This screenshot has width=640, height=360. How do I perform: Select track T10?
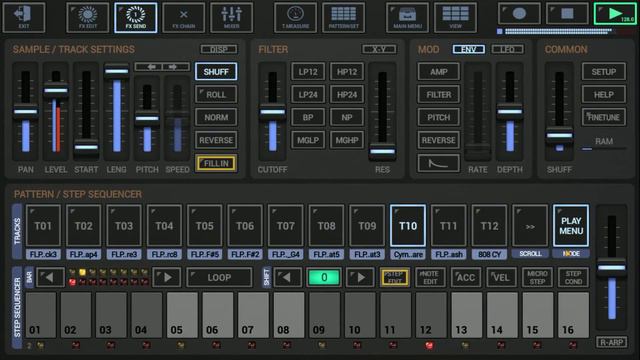point(408,226)
